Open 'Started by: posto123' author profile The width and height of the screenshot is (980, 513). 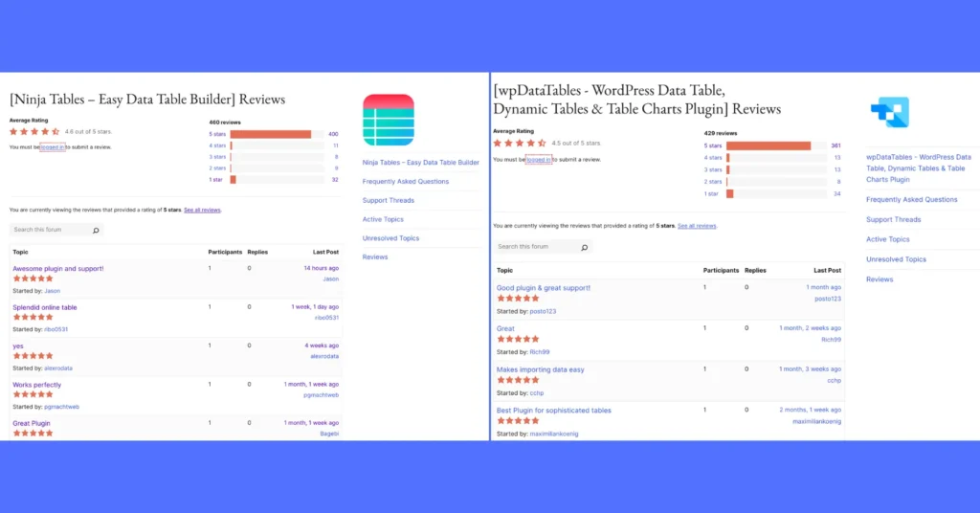coord(544,311)
